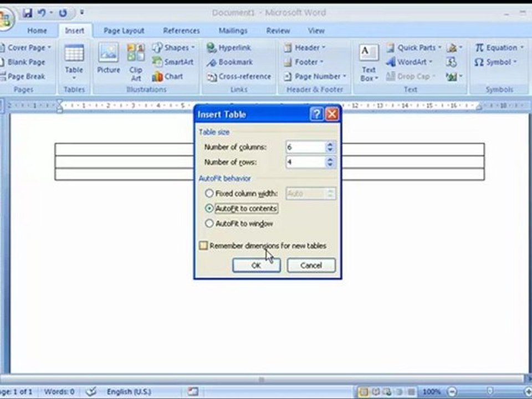Click the Number of rows field
Screen dimensions: 532x399
tap(305, 162)
